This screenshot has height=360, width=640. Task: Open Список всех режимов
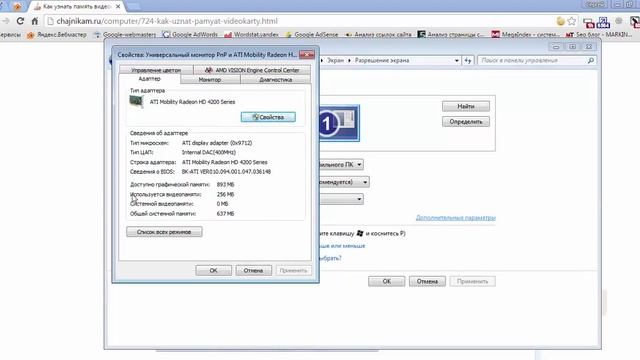tap(164, 232)
